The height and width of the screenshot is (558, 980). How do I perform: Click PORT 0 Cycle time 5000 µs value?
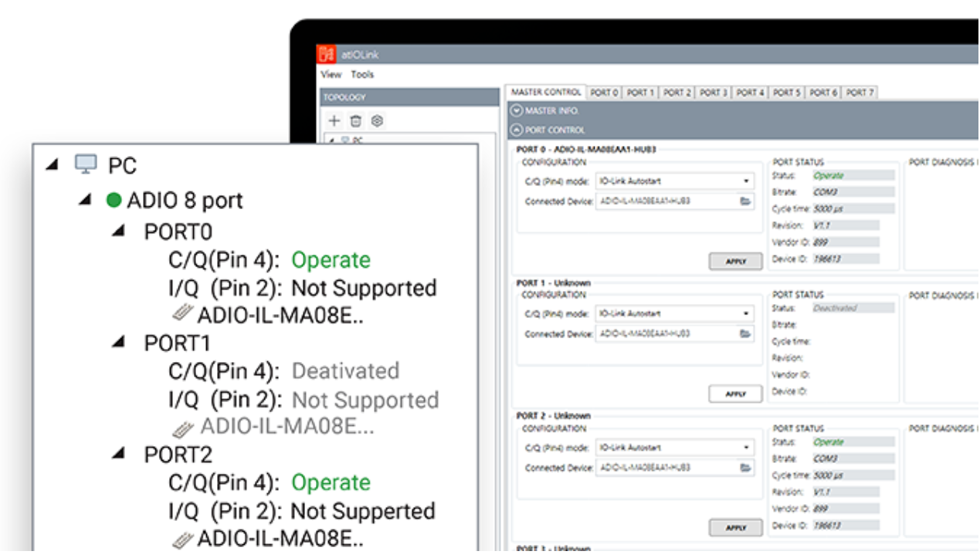[x=853, y=208]
